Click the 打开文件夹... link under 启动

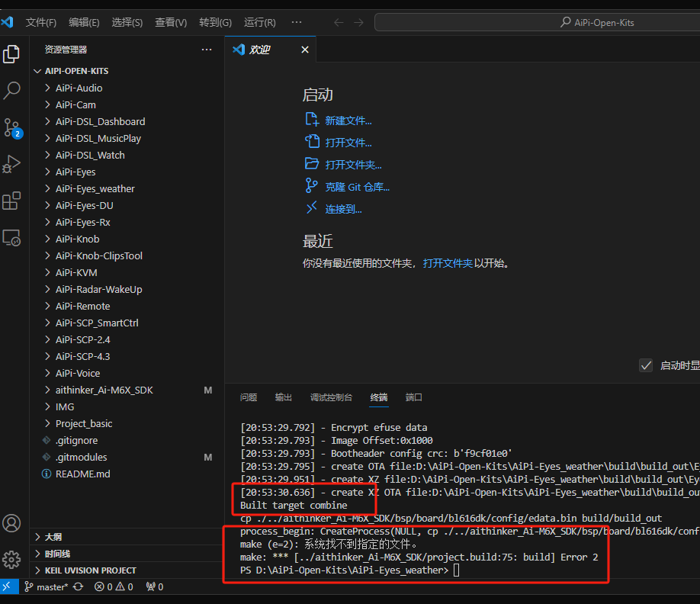[353, 165]
